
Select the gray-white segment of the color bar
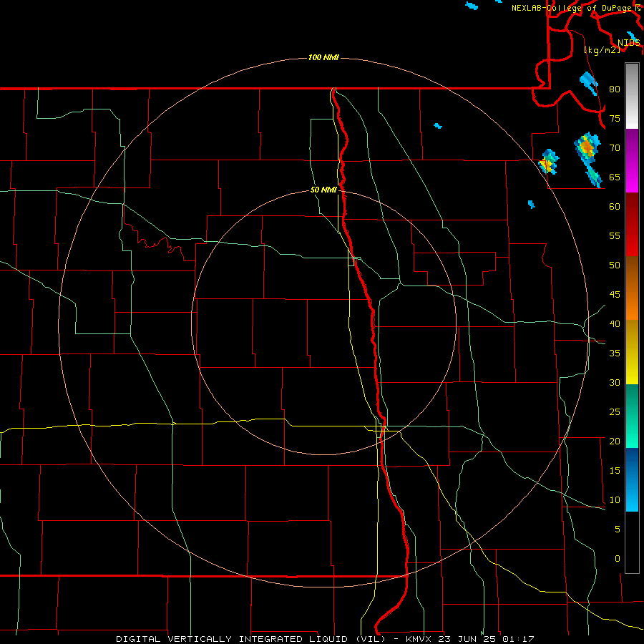[632, 96]
